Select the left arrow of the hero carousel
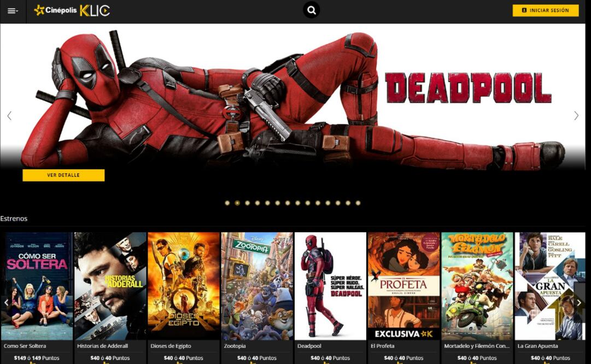This screenshot has width=591, height=364. click(x=9, y=115)
